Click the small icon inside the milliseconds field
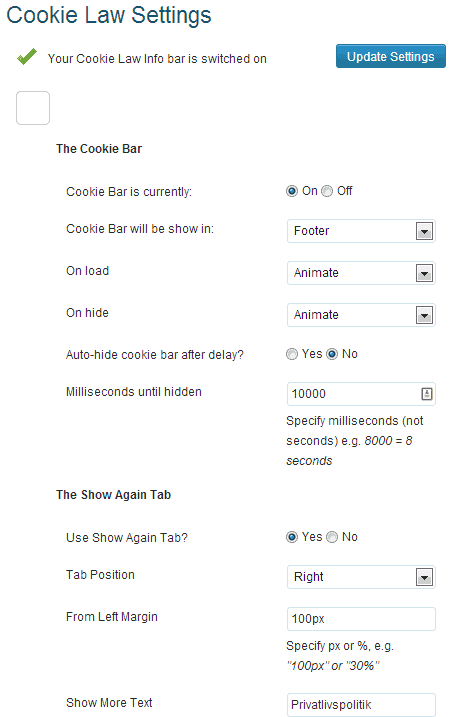 426,394
